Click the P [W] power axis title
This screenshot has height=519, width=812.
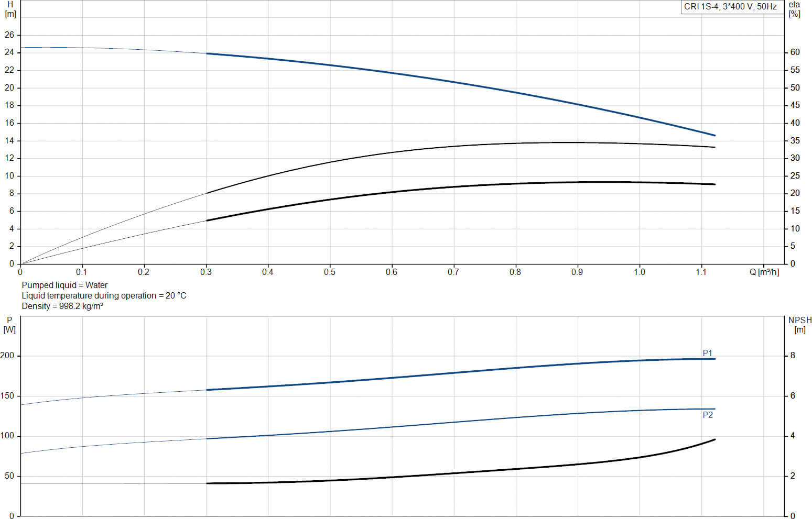click(9, 325)
